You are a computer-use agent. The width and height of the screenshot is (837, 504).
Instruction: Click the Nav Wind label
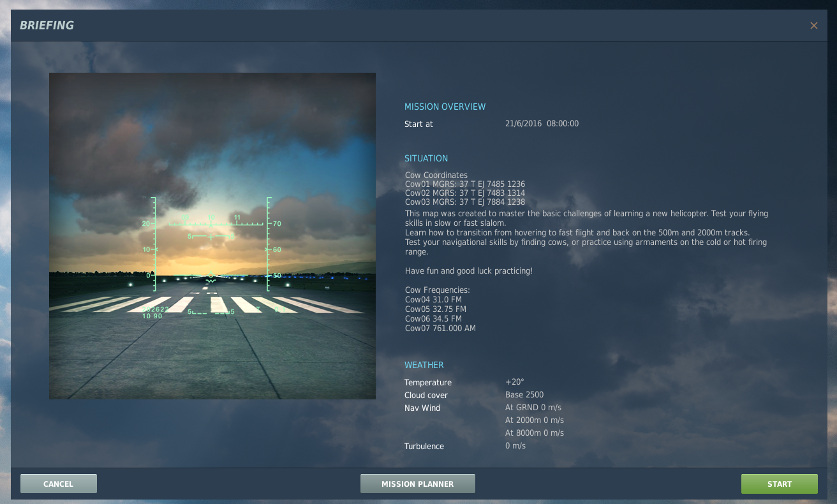[422, 408]
